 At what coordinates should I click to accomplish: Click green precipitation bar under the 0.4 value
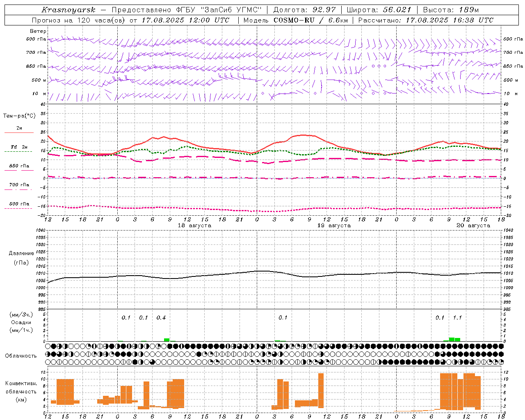167,340
